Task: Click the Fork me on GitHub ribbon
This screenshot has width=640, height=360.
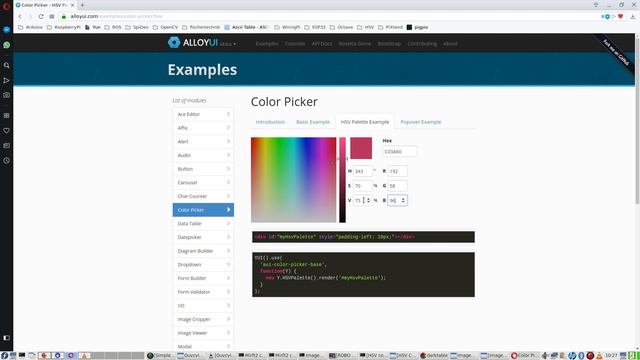Action: 616,53
